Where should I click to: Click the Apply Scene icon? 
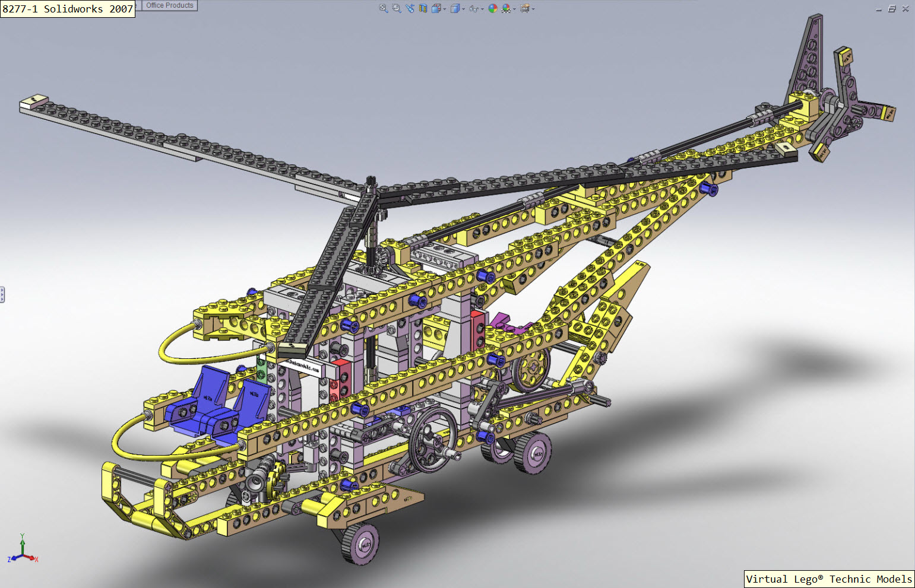tap(506, 8)
